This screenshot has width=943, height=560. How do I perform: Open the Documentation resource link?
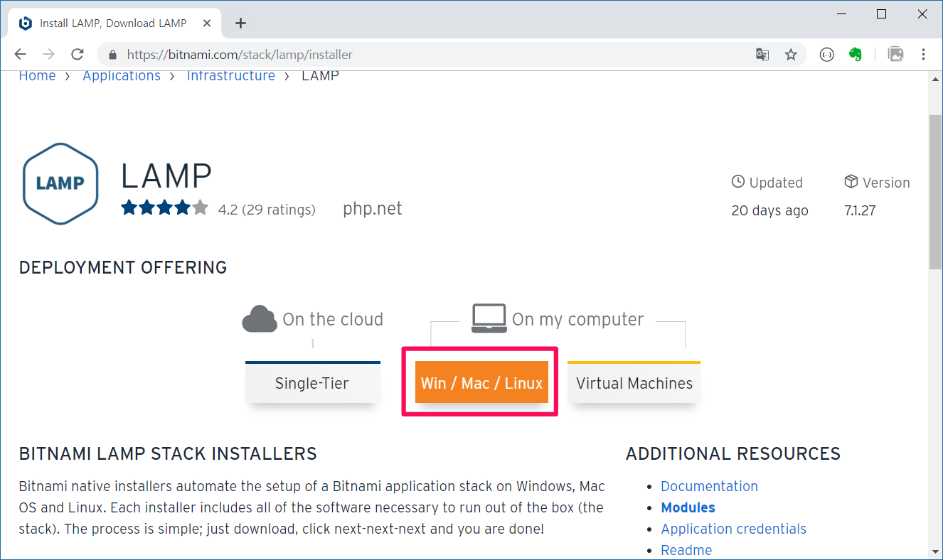[709, 486]
